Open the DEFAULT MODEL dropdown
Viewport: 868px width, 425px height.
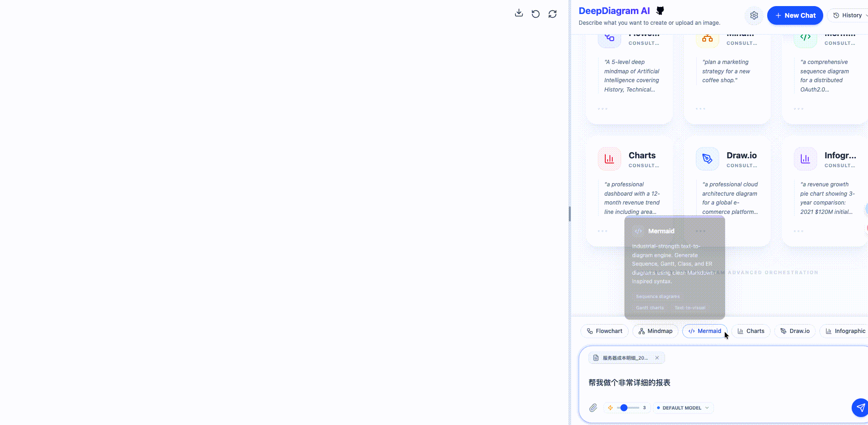coord(683,408)
